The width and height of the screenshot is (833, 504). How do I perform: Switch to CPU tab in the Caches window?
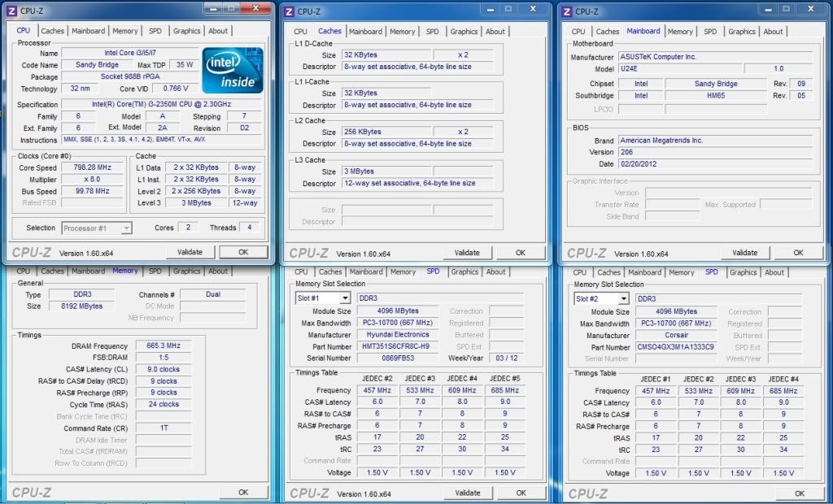[301, 32]
